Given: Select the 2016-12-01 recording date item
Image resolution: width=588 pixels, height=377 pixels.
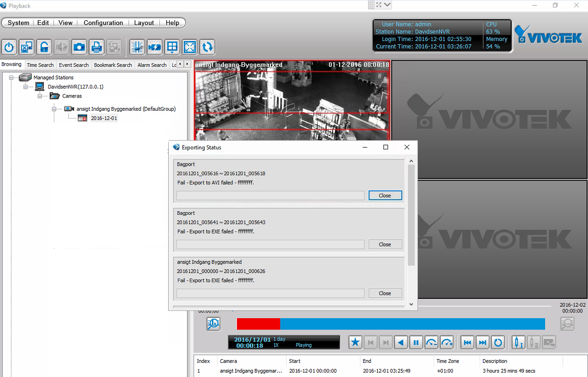Looking at the screenshot, I should [104, 118].
